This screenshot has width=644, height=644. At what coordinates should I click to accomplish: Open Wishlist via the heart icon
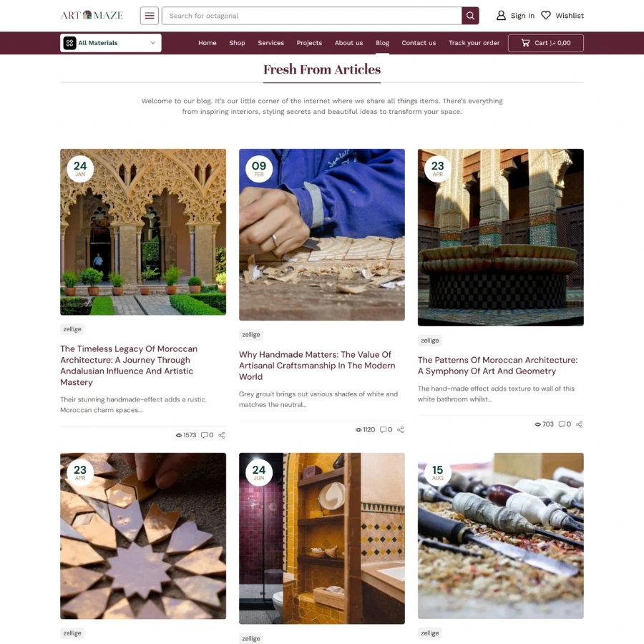[545, 16]
